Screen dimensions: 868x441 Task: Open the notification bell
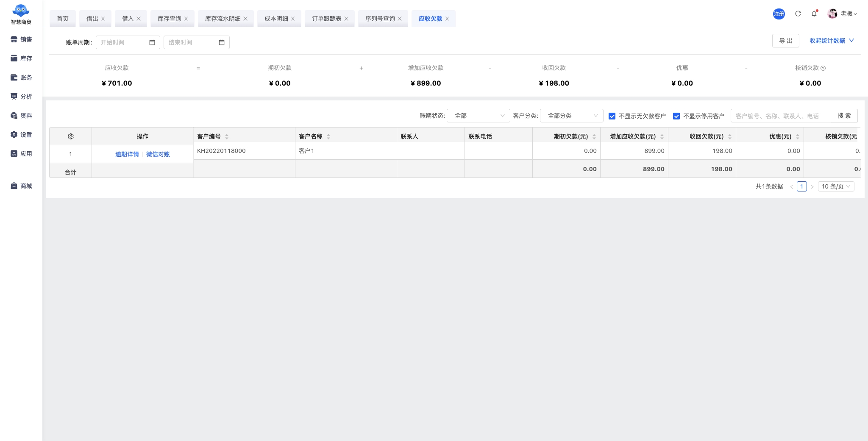coord(814,14)
